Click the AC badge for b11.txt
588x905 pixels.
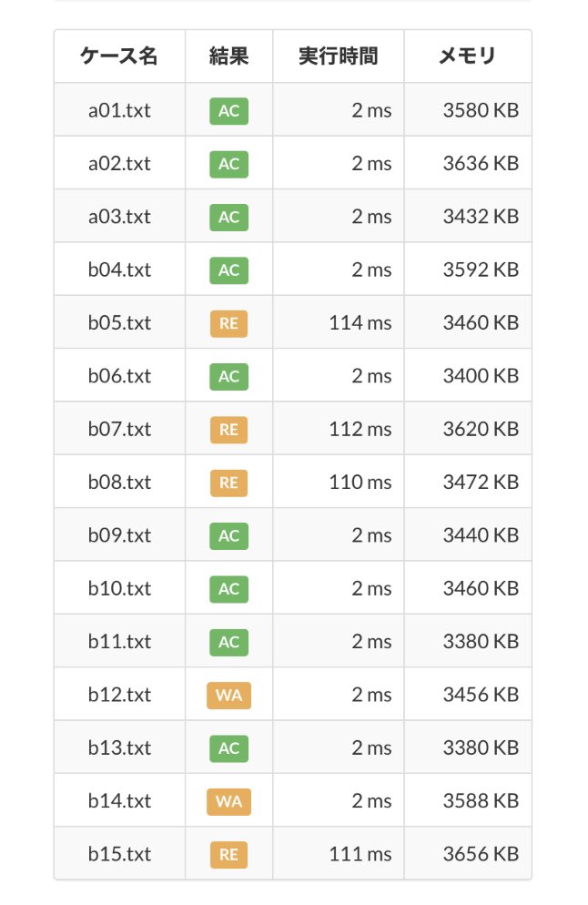229,642
